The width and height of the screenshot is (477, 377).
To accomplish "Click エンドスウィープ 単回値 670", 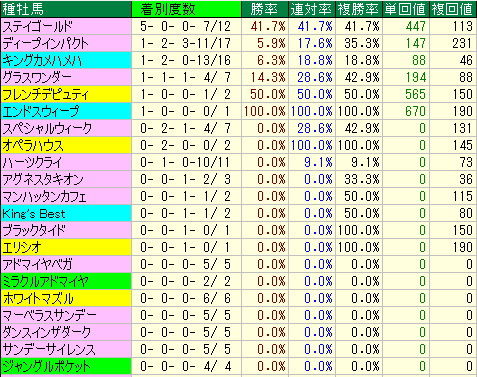I will [416, 111].
